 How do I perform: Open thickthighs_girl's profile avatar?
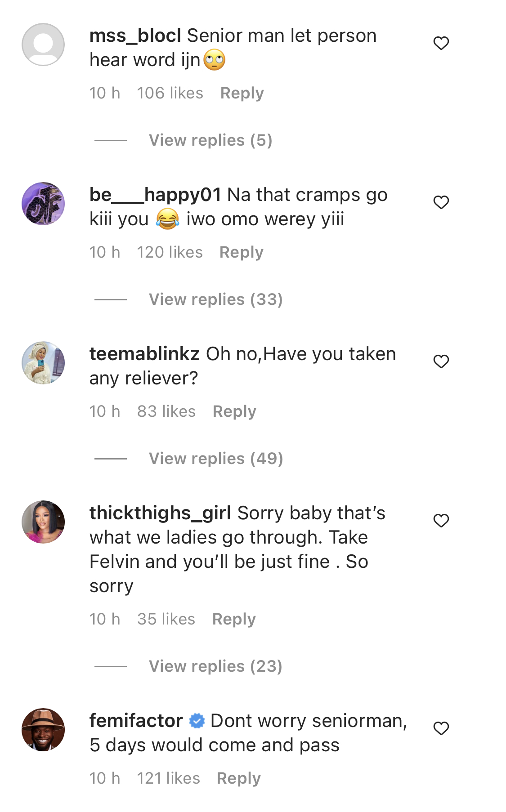[43, 522]
